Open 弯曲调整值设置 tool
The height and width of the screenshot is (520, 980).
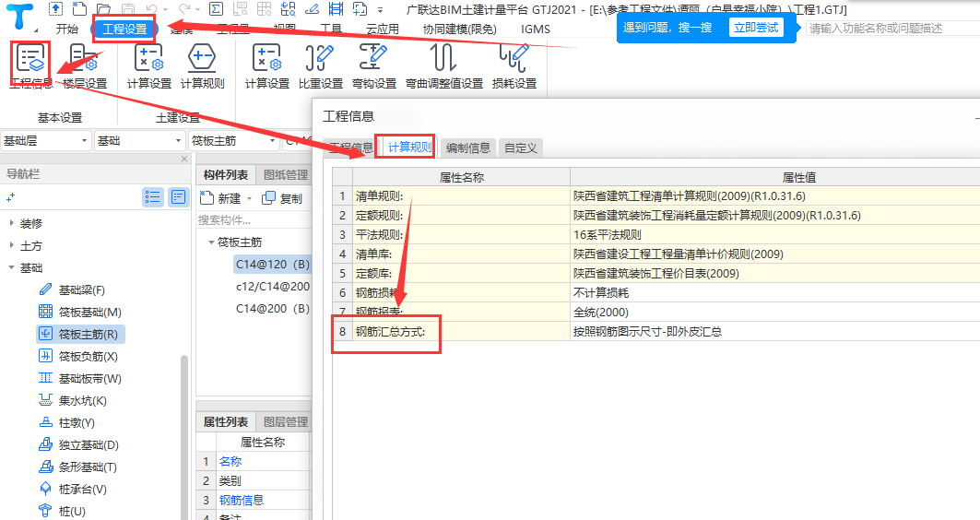click(x=443, y=66)
